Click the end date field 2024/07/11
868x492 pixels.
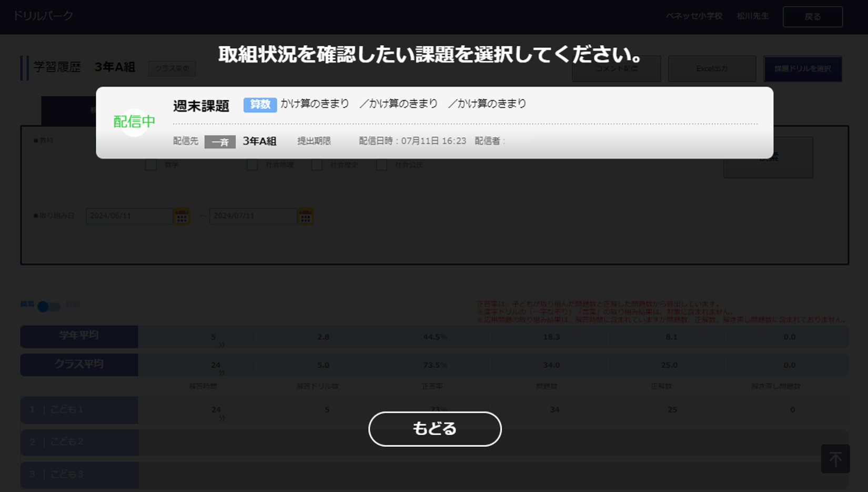tap(253, 216)
